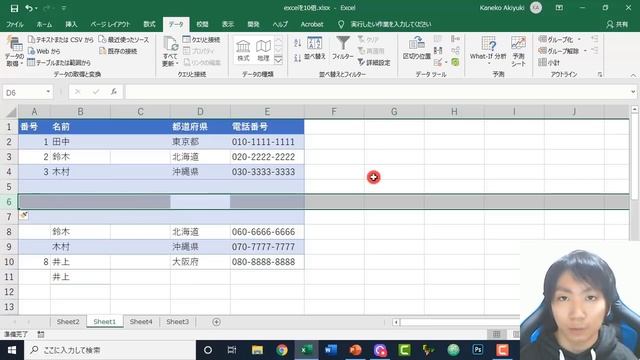Open Chrome from the taskbar
The width and height of the screenshot is (640, 360).
click(x=282, y=350)
